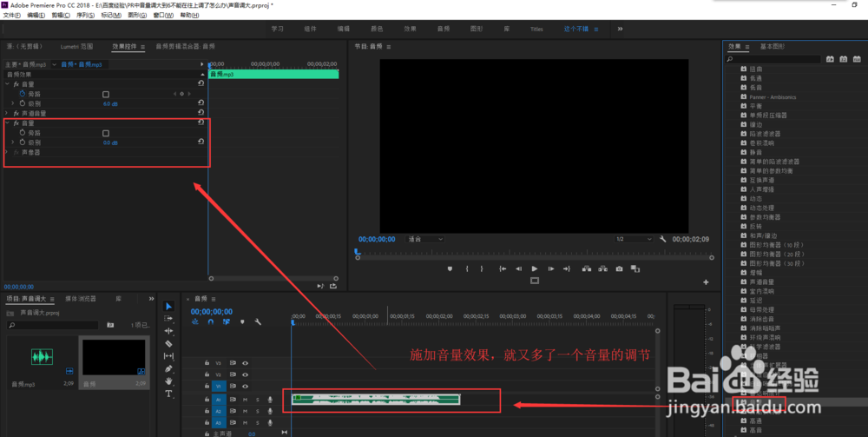This screenshot has height=437, width=868.
Task: Enable voice-over record on A1
Action: coord(270,400)
